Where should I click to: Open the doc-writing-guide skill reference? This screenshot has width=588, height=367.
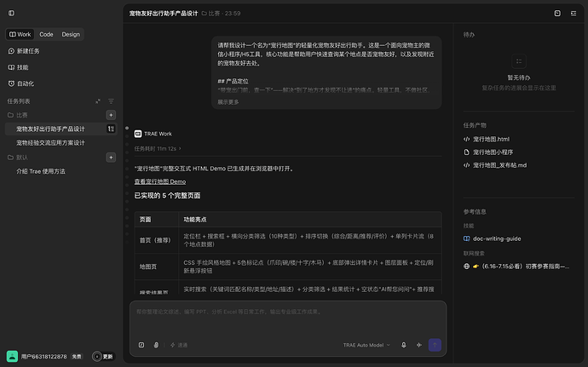click(497, 238)
